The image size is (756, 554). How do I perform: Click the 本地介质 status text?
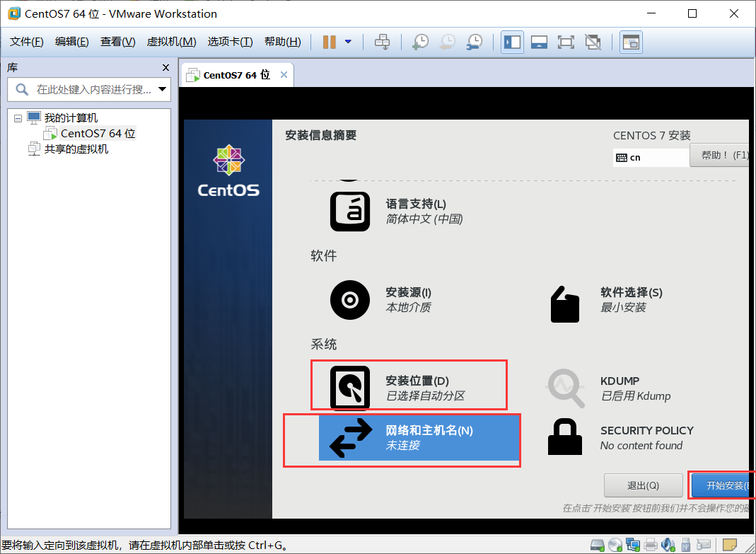click(x=408, y=307)
